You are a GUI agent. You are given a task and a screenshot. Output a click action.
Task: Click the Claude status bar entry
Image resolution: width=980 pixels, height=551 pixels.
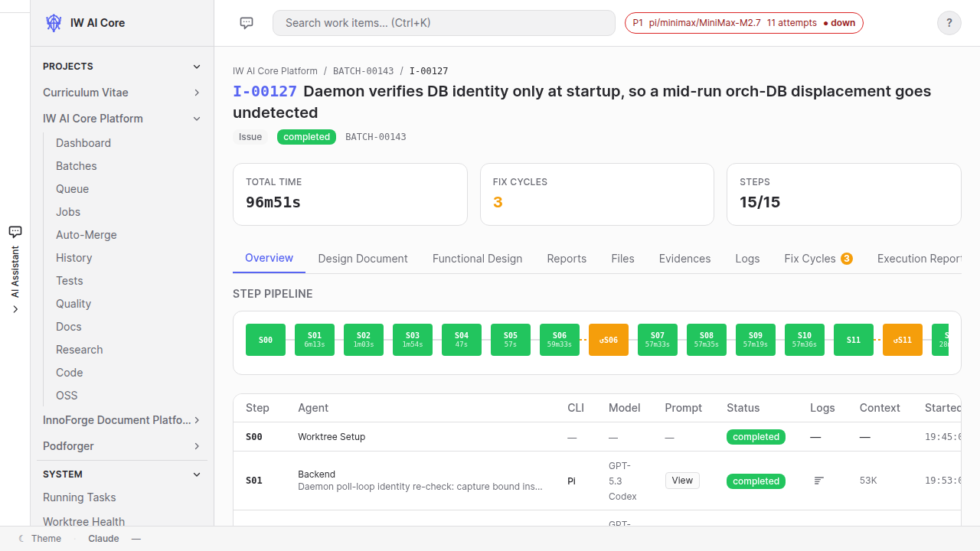click(x=103, y=539)
